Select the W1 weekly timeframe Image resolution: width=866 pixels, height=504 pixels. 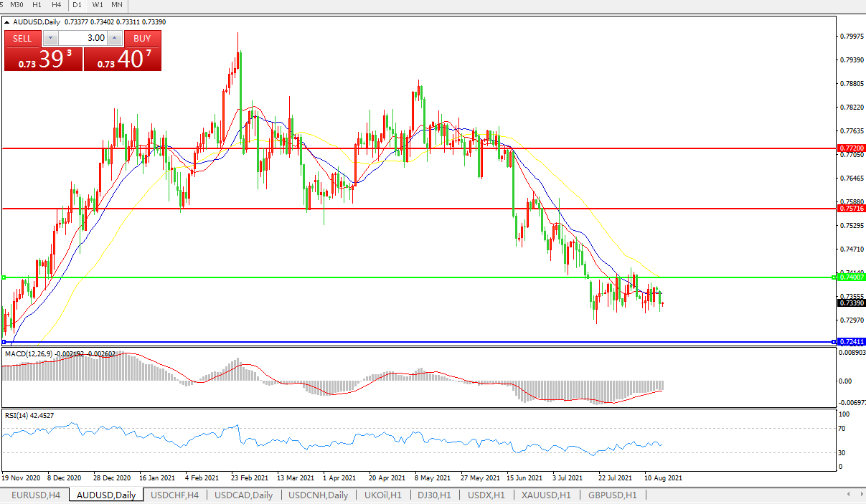point(98,5)
